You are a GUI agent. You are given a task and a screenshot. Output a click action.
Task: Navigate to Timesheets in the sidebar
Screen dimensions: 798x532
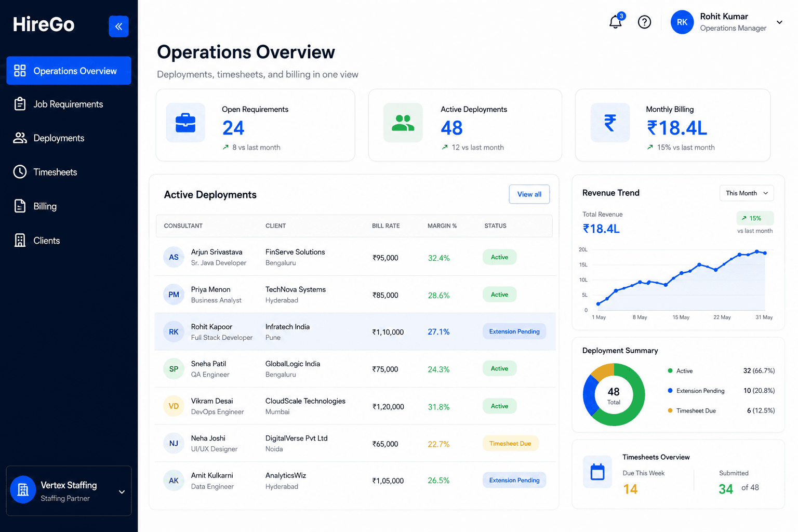tap(69, 172)
